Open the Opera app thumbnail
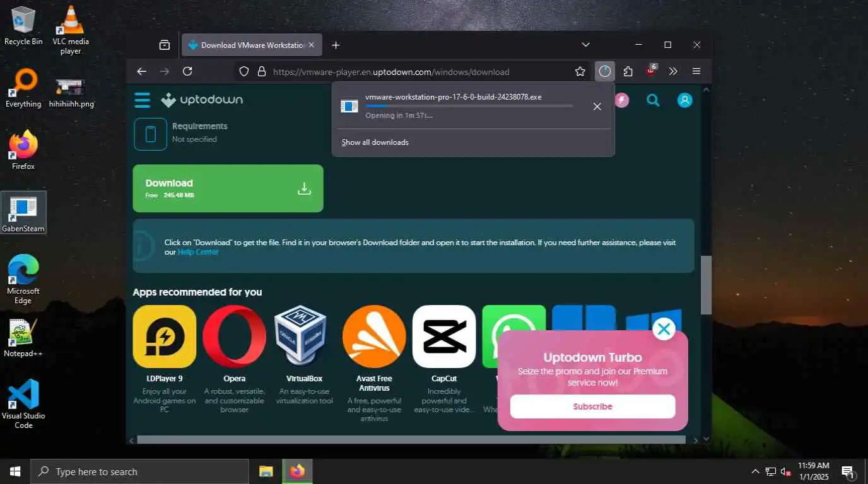Screen dimensions: 868x484 235,337
